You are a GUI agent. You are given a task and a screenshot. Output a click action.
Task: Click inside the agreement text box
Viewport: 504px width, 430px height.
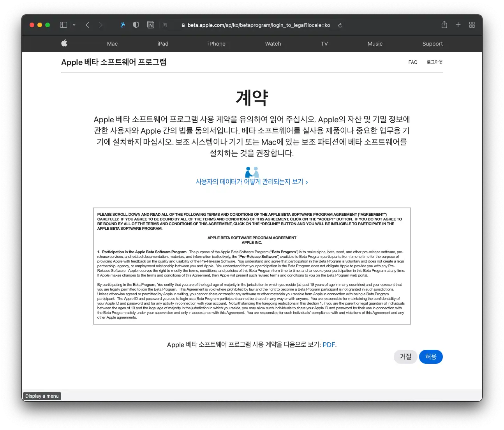(x=252, y=266)
